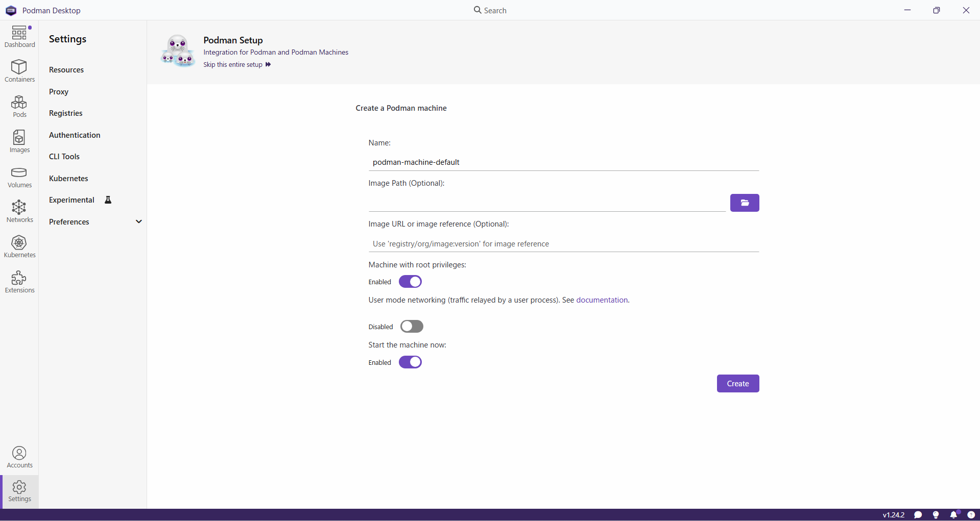Open Experimental settings

71,200
